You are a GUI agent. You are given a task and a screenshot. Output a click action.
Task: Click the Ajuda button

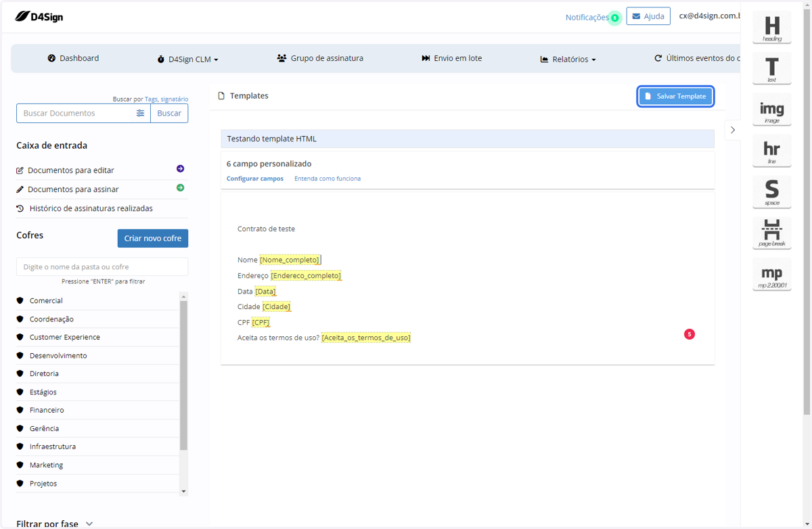click(x=648, y=16)
